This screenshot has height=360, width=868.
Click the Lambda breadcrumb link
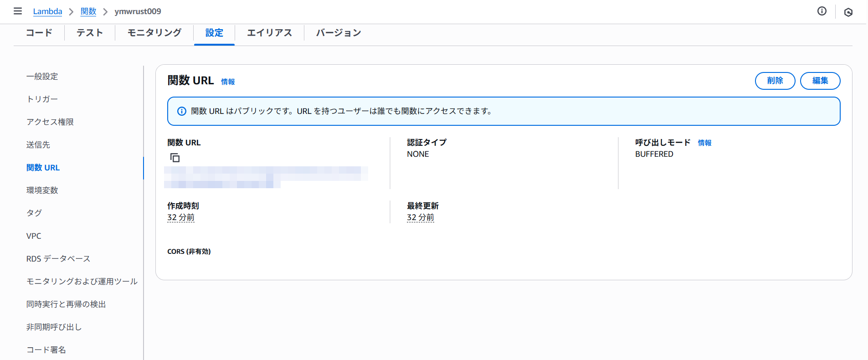click(47, 11)
